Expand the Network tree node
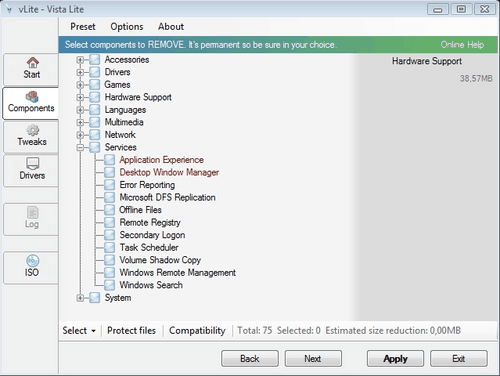This screenshot has height=376, width=500. click(x=80, y=135)
